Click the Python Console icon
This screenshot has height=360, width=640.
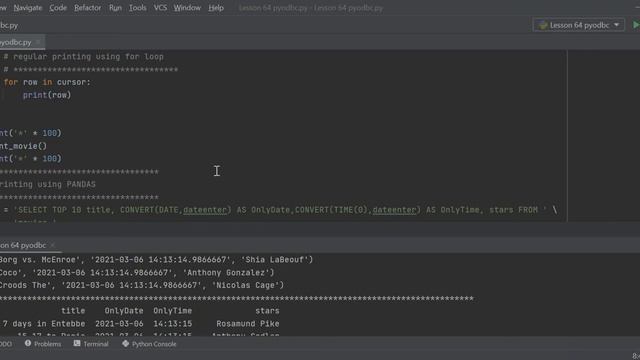[125, 344]
